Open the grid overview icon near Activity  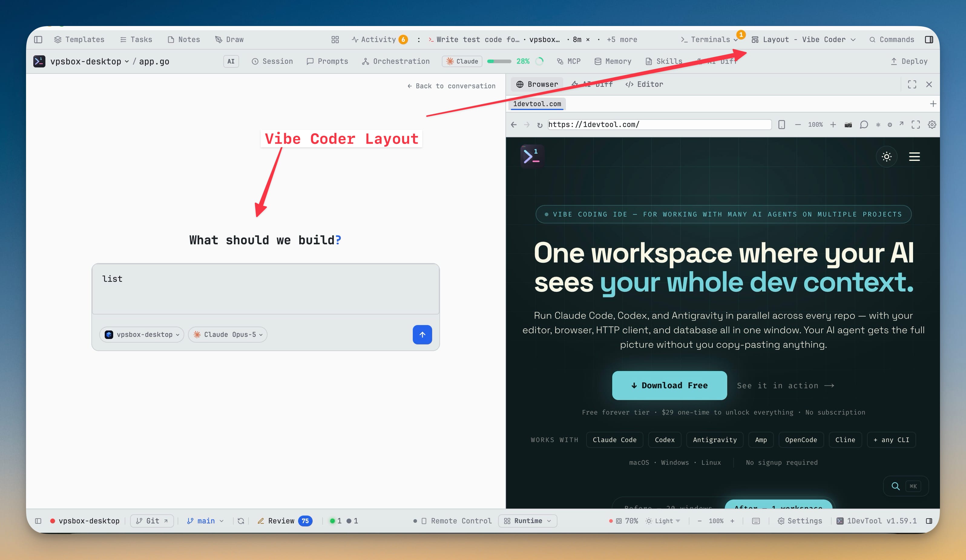click(x=335, y=39)
